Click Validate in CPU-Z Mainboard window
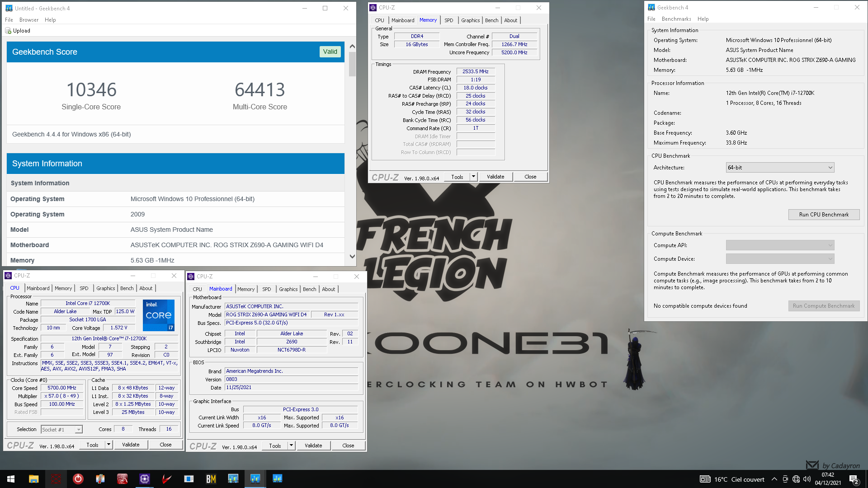The height and width of the screenshot is (488, 868). 313,446
